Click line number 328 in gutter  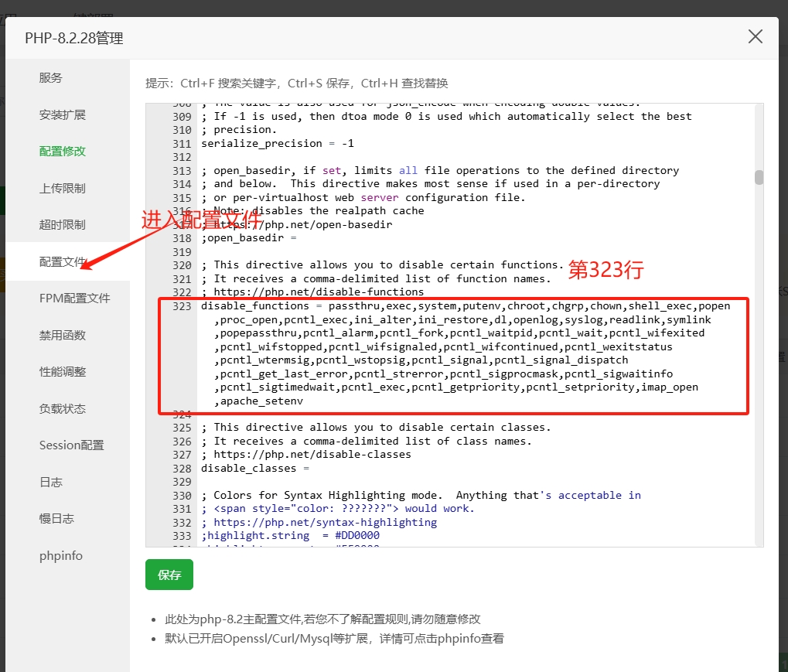click(x=182, y=469)
